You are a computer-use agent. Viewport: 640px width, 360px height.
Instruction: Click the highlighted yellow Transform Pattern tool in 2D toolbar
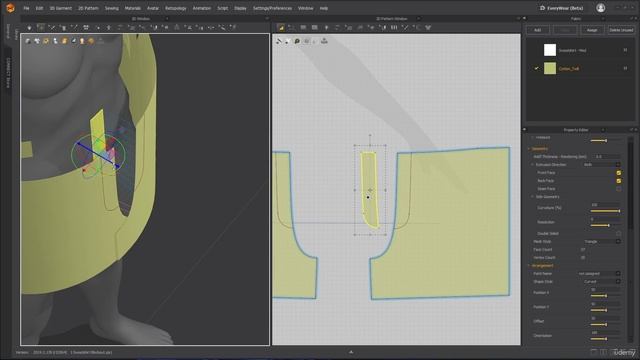tap(281, 27)
